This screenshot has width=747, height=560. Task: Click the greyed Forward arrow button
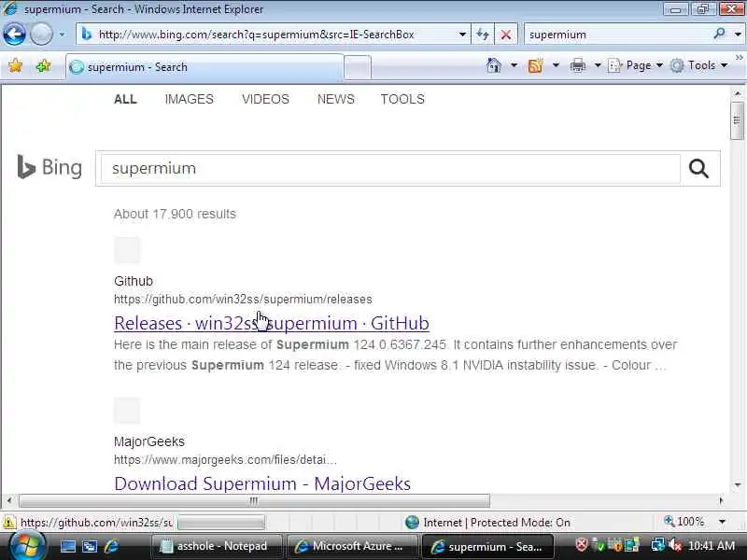click(x=41, y=35)
